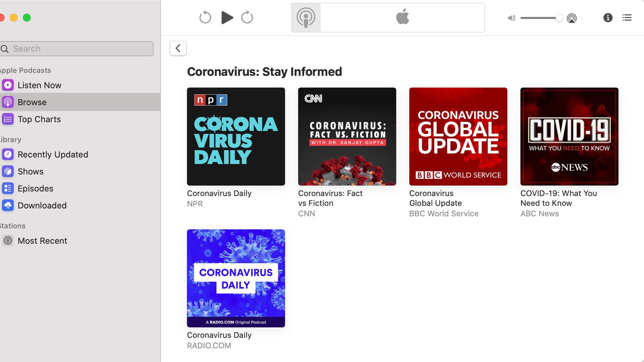
Task: Show the Up Next list icon
Action: click(627, 17)
